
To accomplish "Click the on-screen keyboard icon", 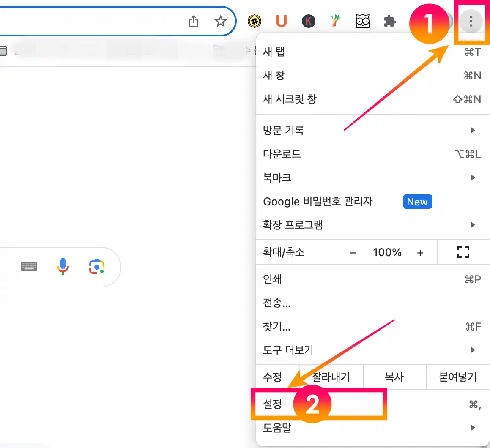I will coord(29,267).
